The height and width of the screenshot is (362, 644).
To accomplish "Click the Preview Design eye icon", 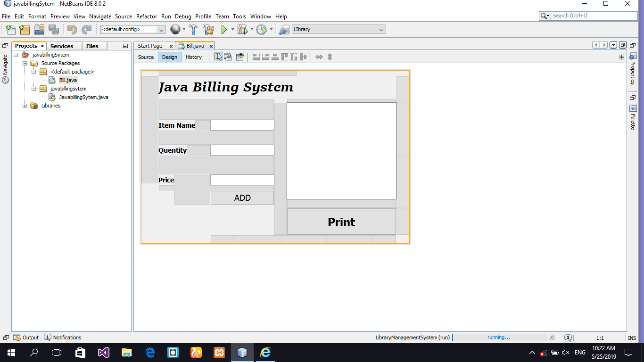I will tap(239, 57).
